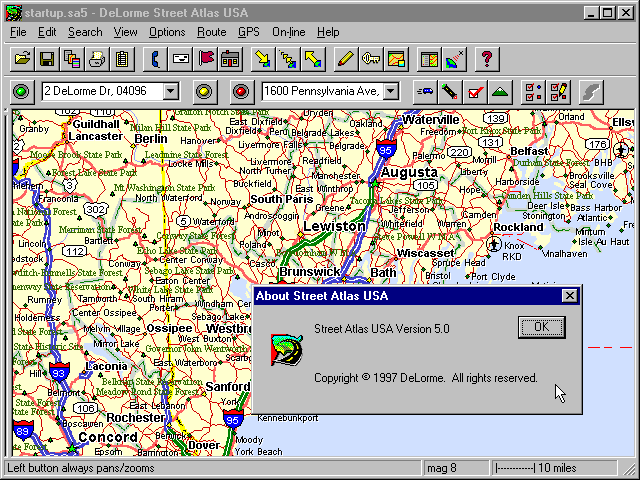The height and width of the screenshot is (480, 640).
Task: Open the Edit menu
Action: (x=47, y=32)
